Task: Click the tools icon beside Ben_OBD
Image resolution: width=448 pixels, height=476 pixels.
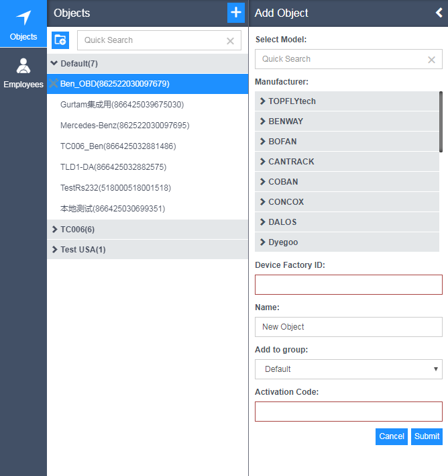Action: pos(54,83)
